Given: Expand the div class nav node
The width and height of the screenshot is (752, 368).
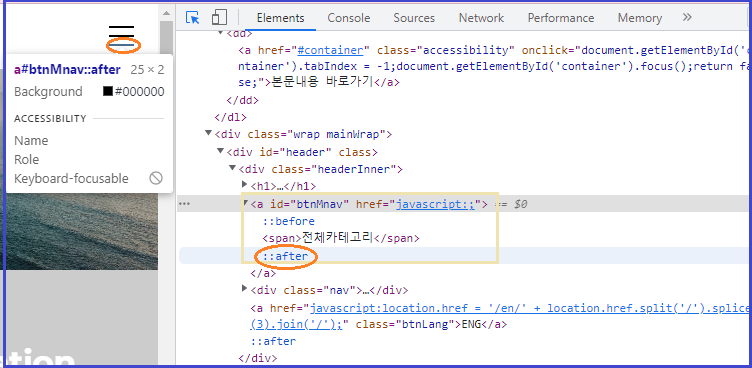Looking at the screenshot, I should tap(245, 289).
